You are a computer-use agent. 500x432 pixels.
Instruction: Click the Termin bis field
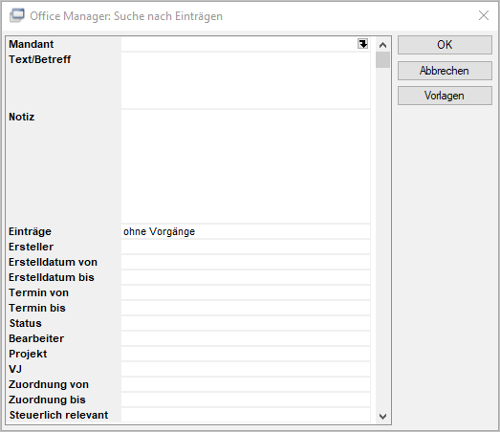tap(246, 308)
